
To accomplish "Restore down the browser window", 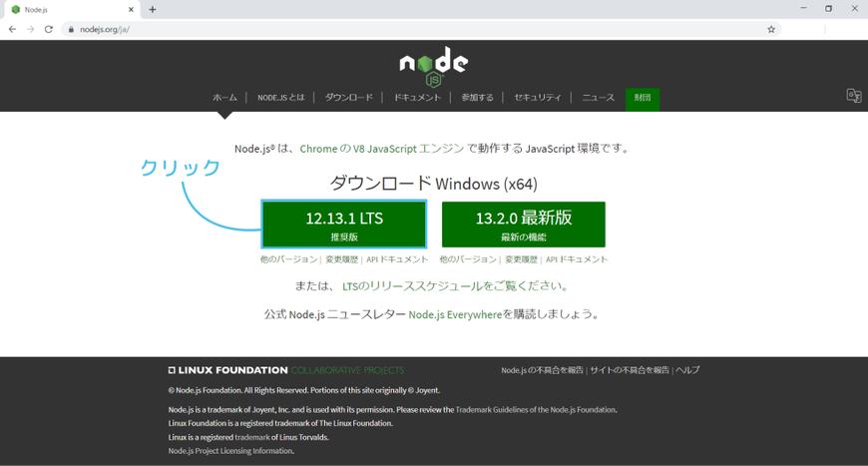I will point(829,8).
